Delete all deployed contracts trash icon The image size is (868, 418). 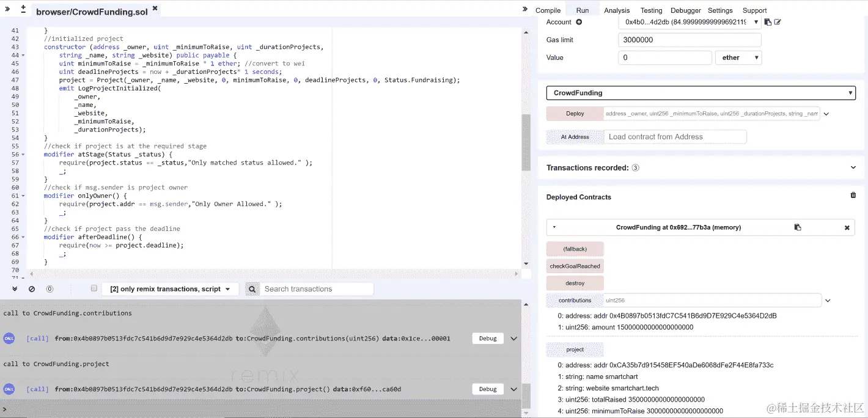(853, 196)
